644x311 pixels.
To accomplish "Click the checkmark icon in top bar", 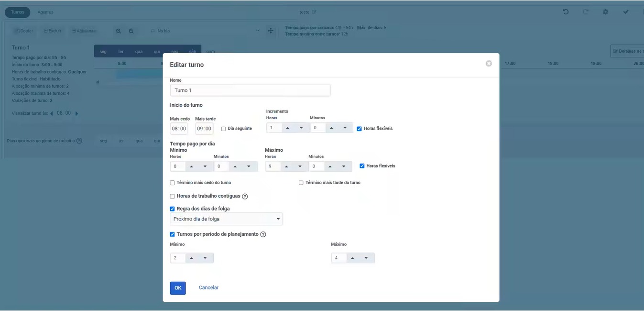I will point(626,12).
